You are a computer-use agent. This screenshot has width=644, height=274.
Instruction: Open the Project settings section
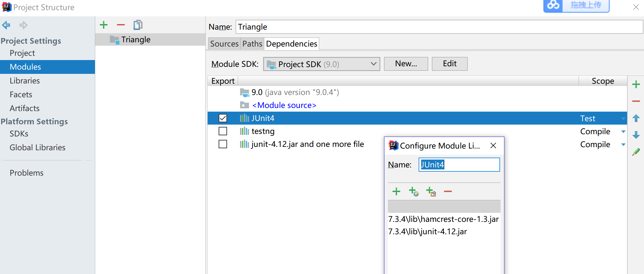(x=22, y=53)
